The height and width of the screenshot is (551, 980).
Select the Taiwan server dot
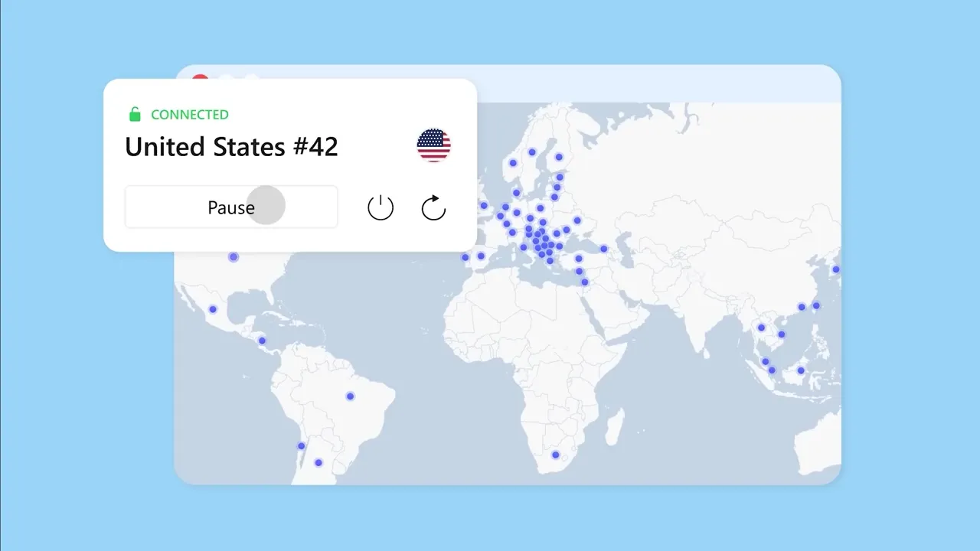(x=816, y=305)
